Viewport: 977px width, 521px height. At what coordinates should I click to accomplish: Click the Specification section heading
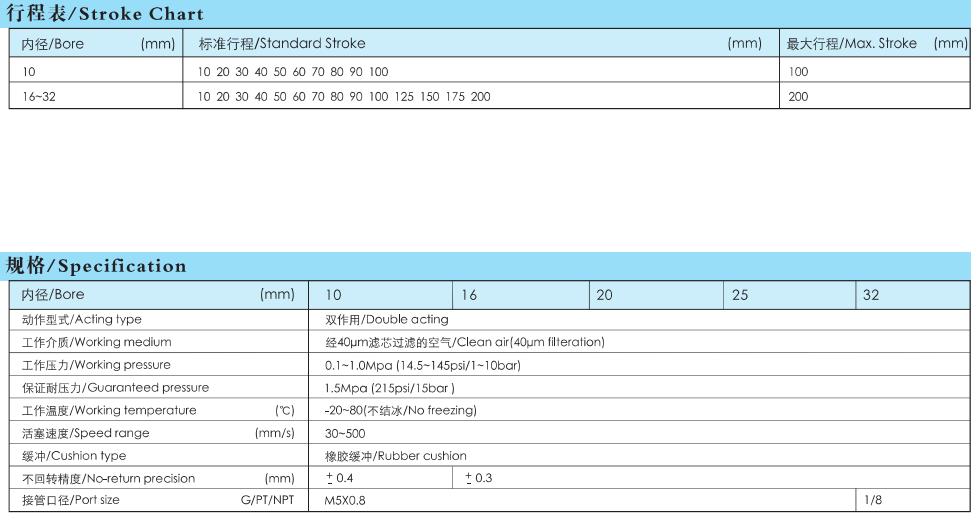(97, 266)
